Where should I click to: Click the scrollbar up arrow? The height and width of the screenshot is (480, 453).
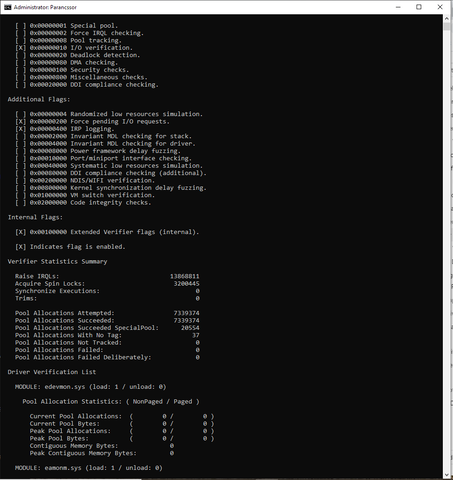pyautogui.click(x=447, y=18)
